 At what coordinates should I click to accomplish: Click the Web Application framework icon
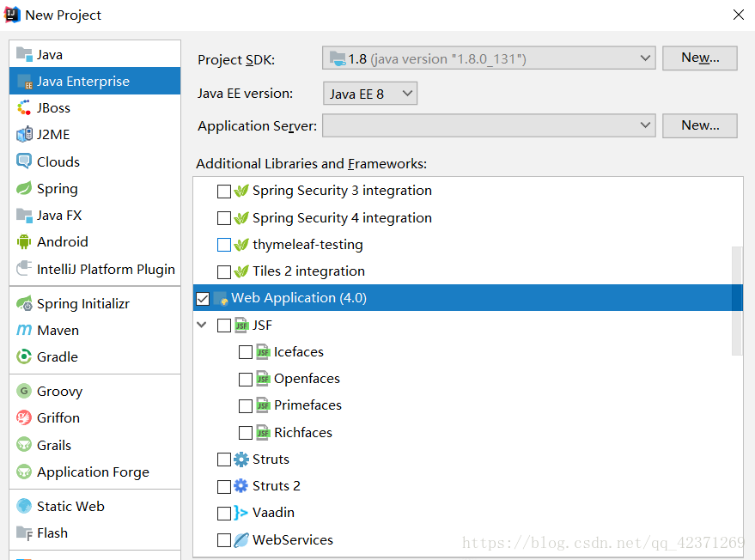pos(221,298)
